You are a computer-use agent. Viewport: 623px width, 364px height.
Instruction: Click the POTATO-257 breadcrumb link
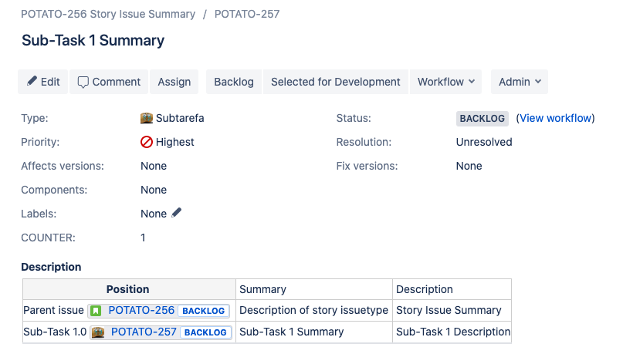pos(247,14)
